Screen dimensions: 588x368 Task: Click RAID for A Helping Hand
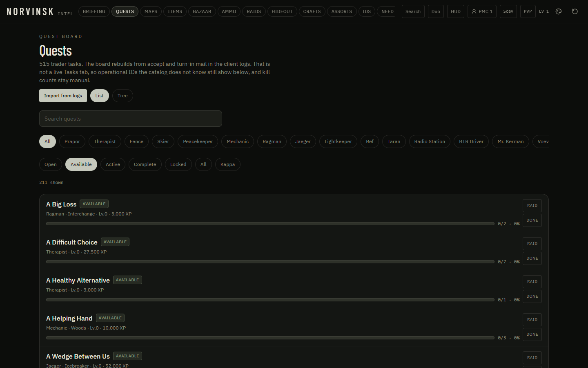(x=532, y=320)
